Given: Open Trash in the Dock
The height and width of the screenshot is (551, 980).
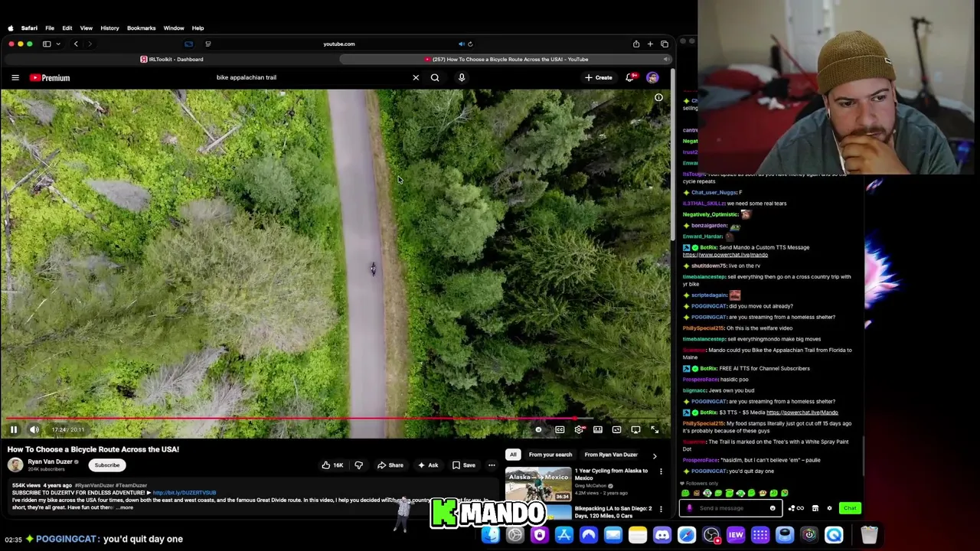Looking at the screenshot, I should coord(868,535).
